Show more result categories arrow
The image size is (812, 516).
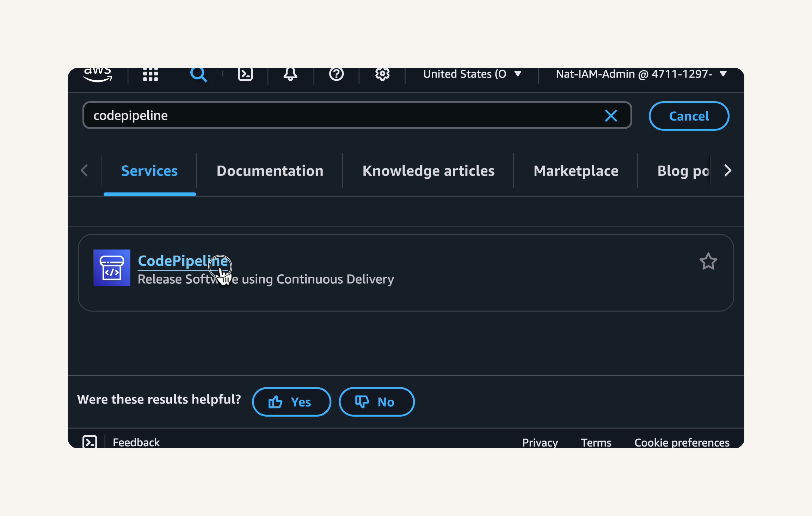point(728,171)
